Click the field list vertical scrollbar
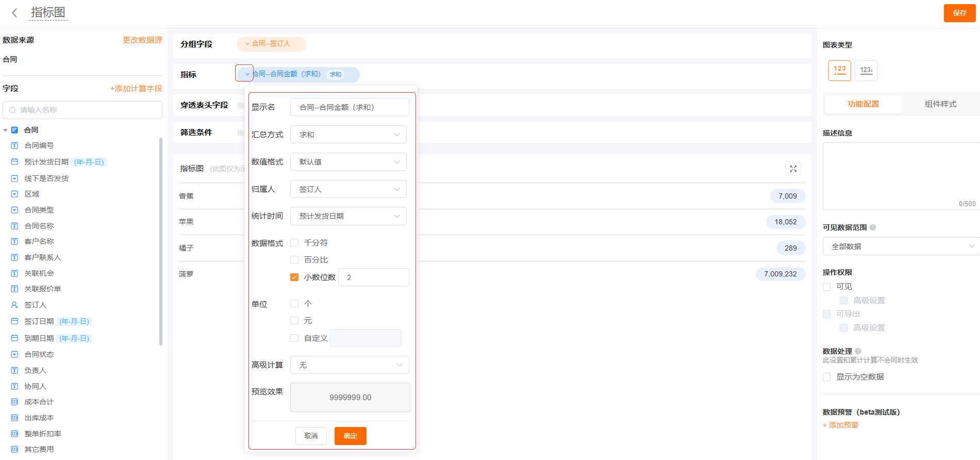Screen dimensions: 980x460 (x=161, y=242)
